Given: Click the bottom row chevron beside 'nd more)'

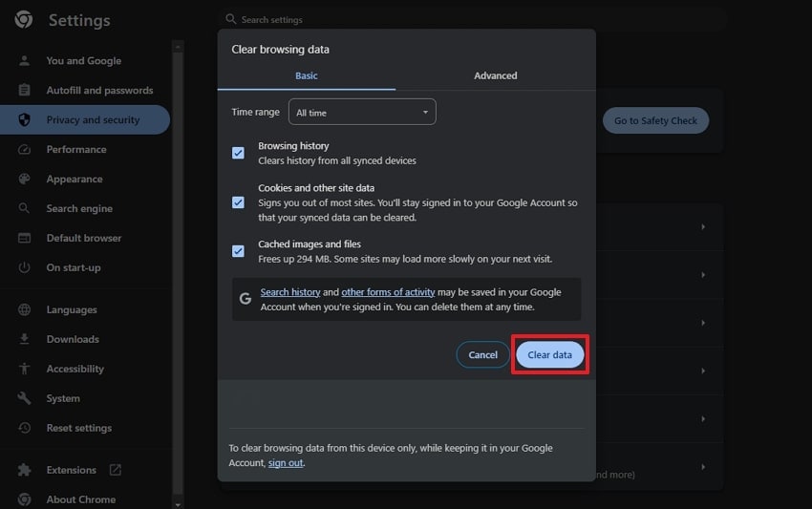Looking at the screenshot, I should pyautogui.click(x=703, y=467).
